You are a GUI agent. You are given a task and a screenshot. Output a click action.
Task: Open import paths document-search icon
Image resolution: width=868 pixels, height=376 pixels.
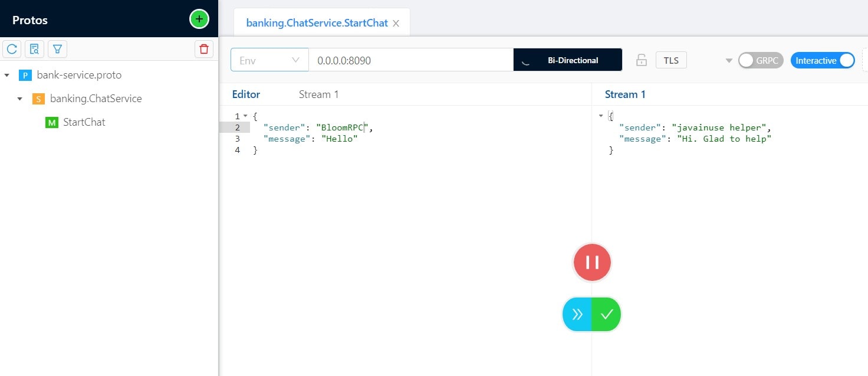[x=34, y=49]
